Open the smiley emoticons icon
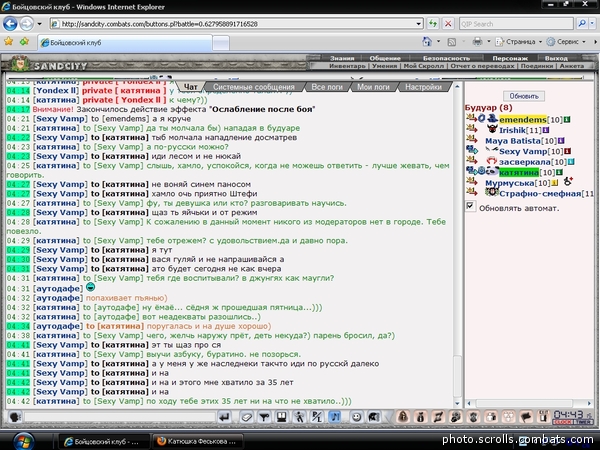The width and height of the screenshot is (600, 450). (357, 417)
